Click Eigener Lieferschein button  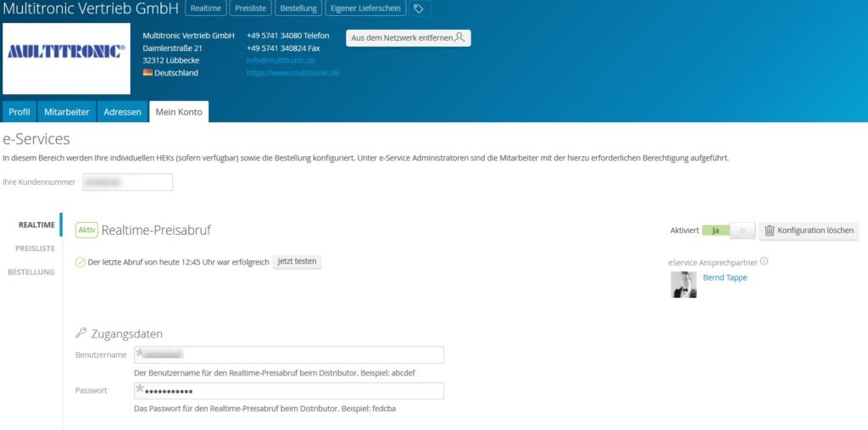click(365, 8)
